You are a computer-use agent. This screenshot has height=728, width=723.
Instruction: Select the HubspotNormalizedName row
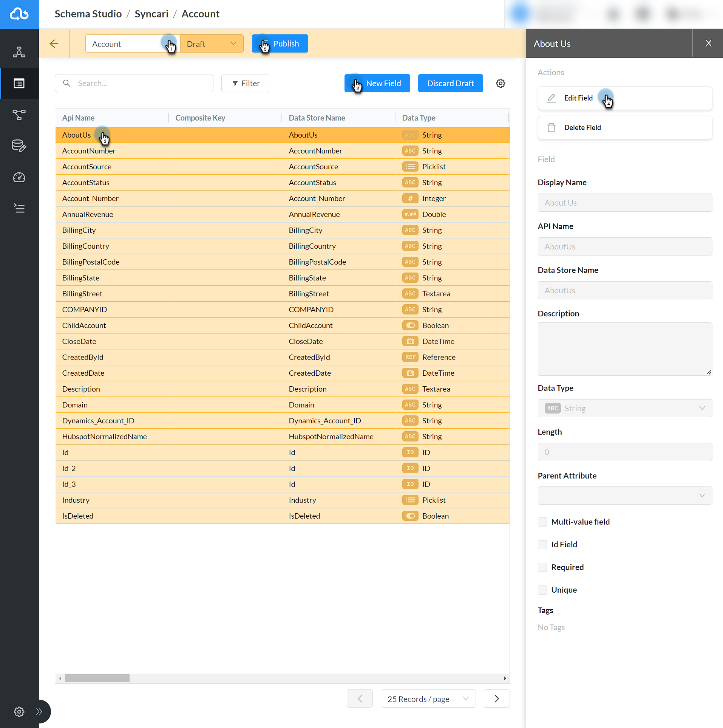[283, 437]
